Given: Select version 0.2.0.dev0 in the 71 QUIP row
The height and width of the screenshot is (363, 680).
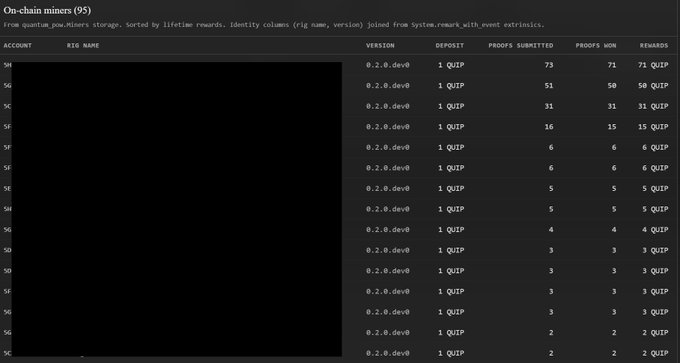Looking at the screenshot, I should [x=388, y=65].
